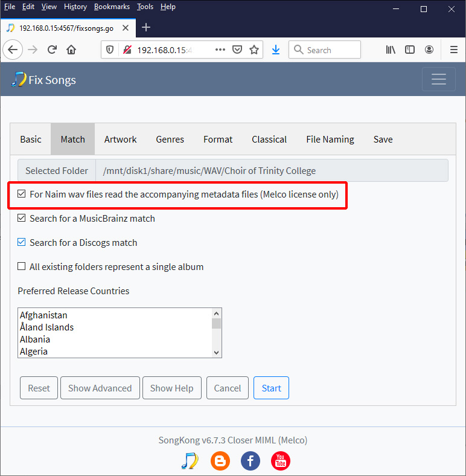Viewport: 466px width, 476px height.
Task: Click countries list scroll down arrow
Action: pyautogui.click(x=216, y=352)
